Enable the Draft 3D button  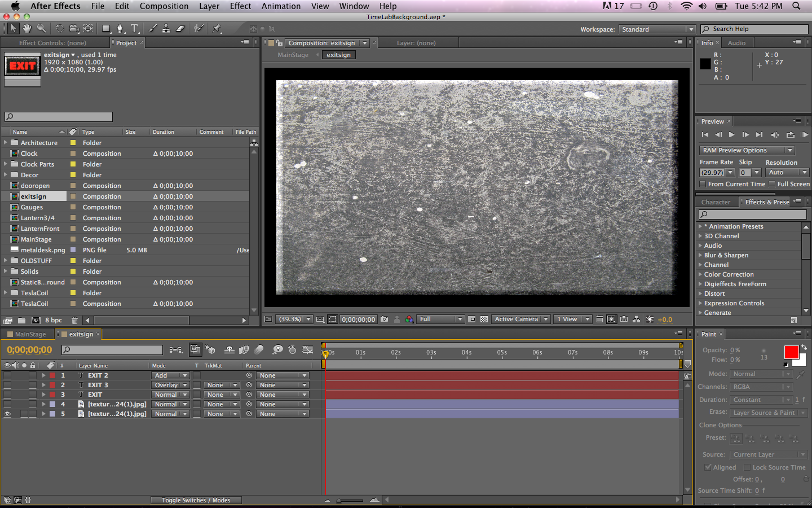tap(210, 350)
